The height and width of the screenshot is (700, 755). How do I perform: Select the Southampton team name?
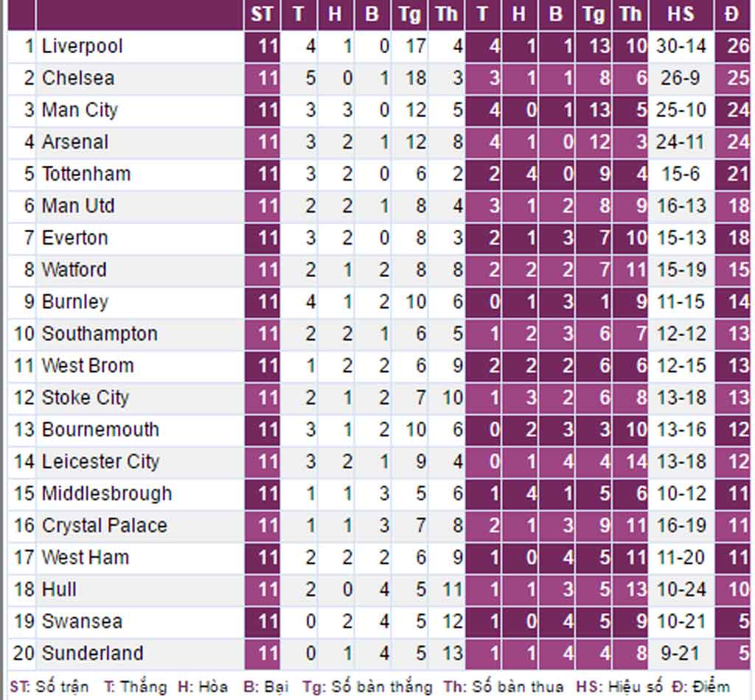pyautogui.click(x=100, y=334)
